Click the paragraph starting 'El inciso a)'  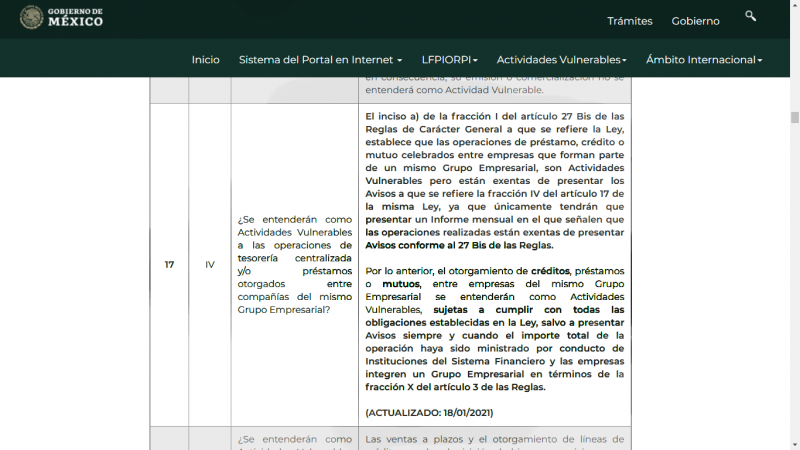coord(494,180)
